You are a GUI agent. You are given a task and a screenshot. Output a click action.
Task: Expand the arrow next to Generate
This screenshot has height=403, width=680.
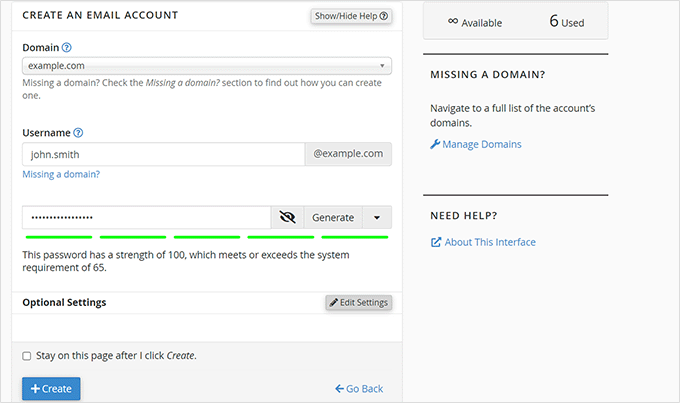point(377,217)
